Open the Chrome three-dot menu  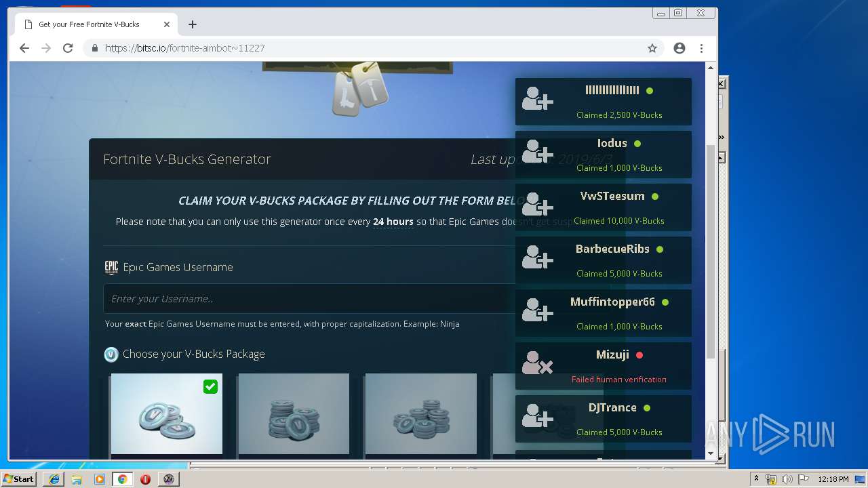701,48
